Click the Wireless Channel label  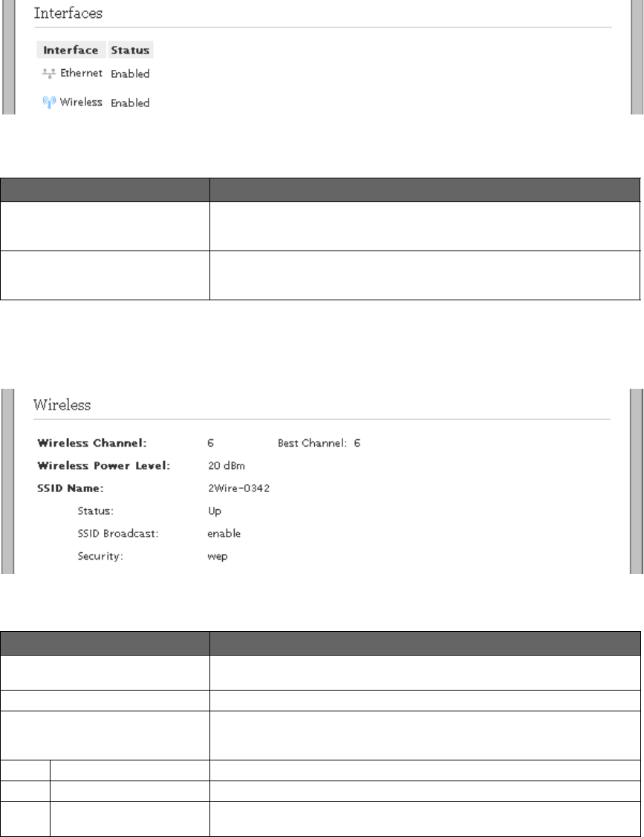[92, 443]
